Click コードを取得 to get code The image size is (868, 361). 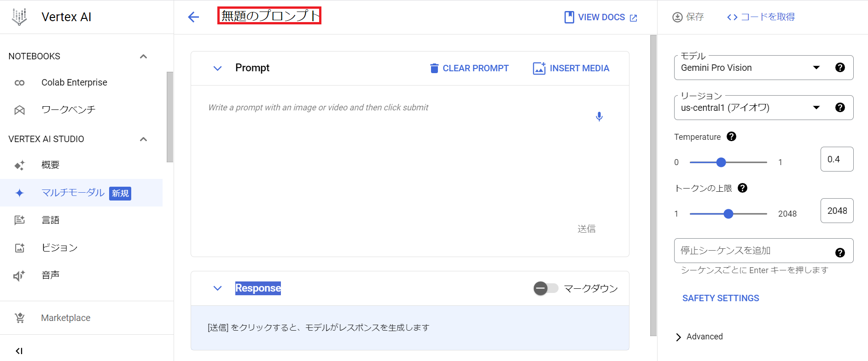pyautogui.click(x=761, y=17)
